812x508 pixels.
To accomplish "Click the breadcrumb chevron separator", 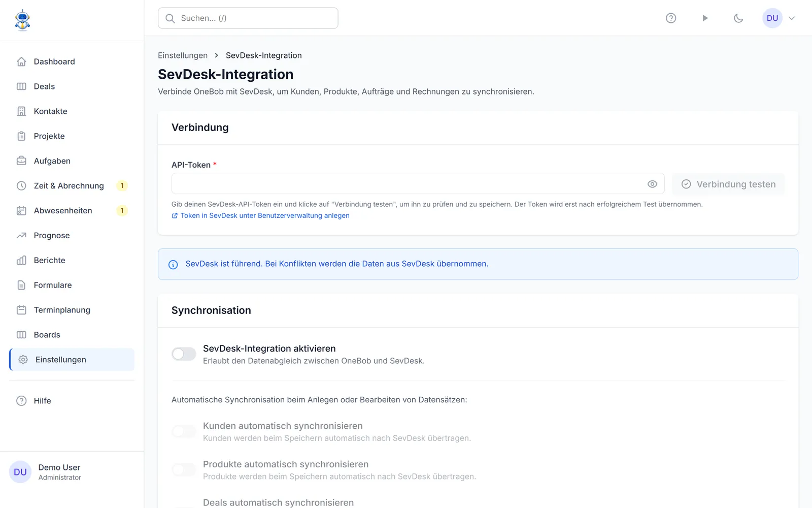I will tap(217, 55).
